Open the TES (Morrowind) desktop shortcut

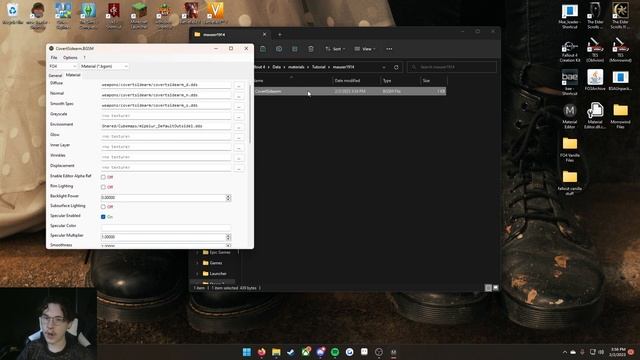(x=620, y=50)
